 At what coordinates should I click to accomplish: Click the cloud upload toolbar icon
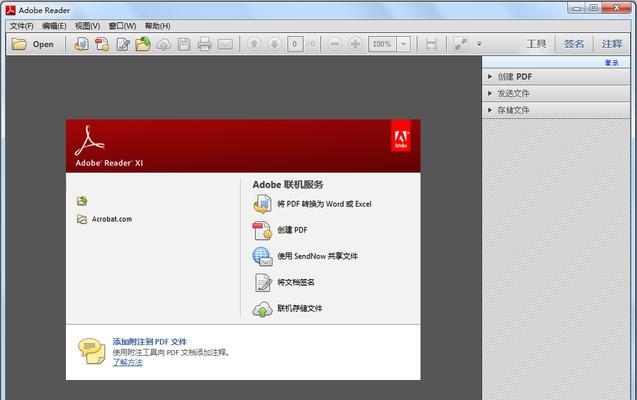[x=164, y=44]
